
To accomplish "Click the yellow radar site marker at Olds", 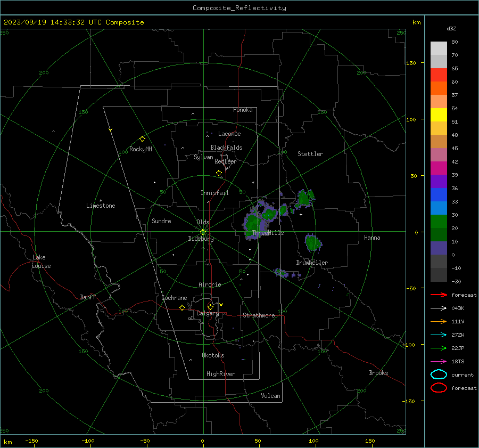I will 203,232.
